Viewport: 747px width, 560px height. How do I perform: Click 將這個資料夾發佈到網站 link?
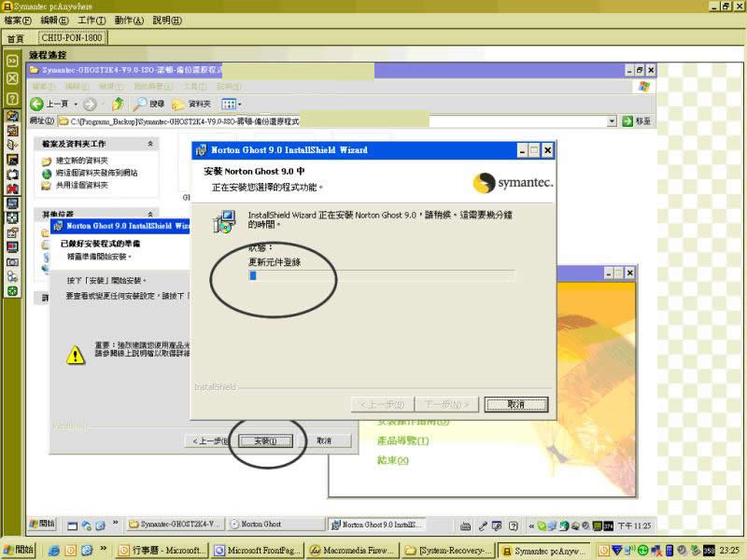[x=97, y=173]
